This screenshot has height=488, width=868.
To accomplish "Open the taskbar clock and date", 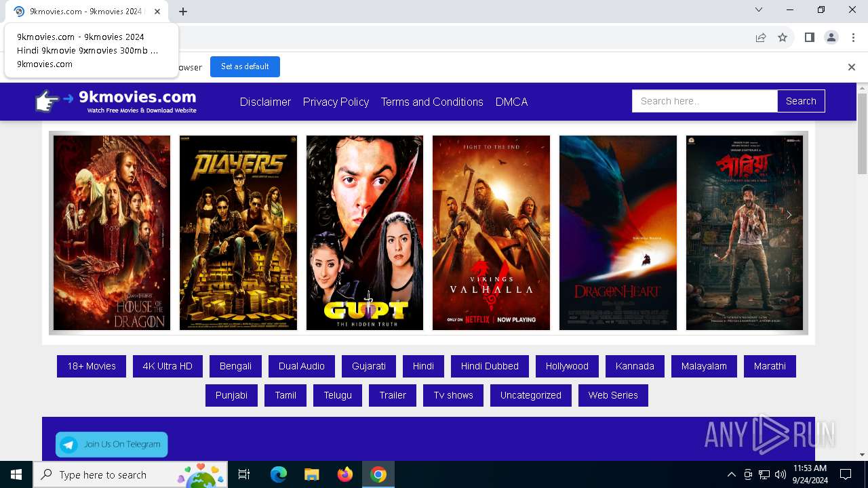I will click(810, 474).
